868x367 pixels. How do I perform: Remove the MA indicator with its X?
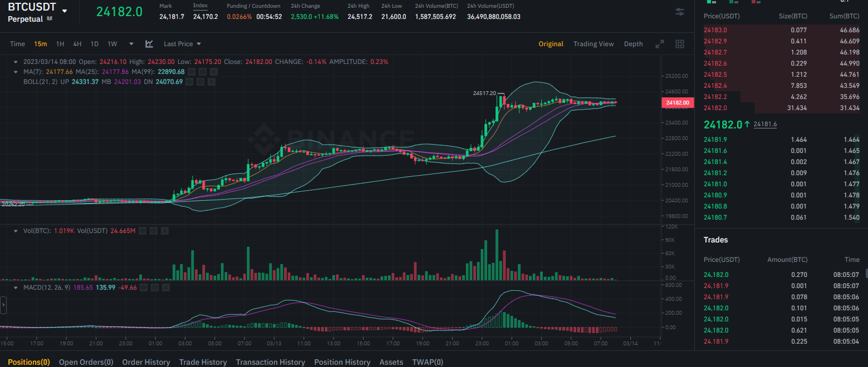pos(213,72)
